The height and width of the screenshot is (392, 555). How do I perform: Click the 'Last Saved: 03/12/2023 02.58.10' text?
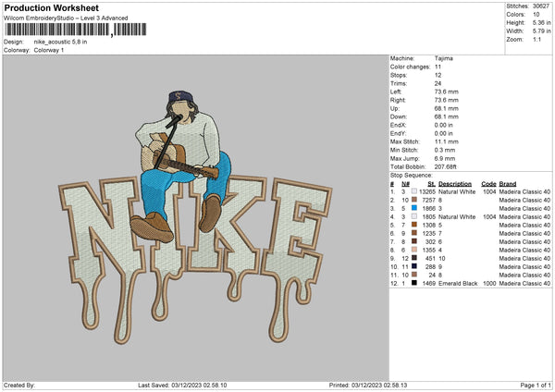pyautogui.click(x=182, y=386)
